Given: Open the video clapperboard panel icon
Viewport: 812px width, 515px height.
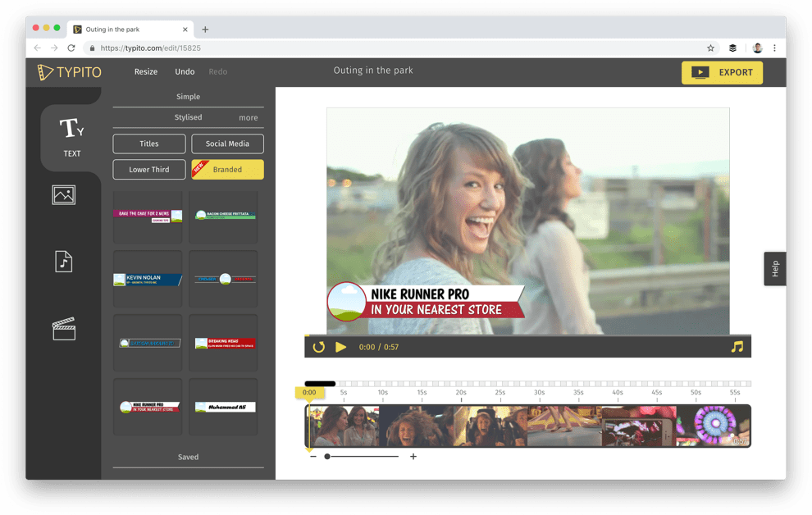Looking at the screenshot, I should [64, 329].
